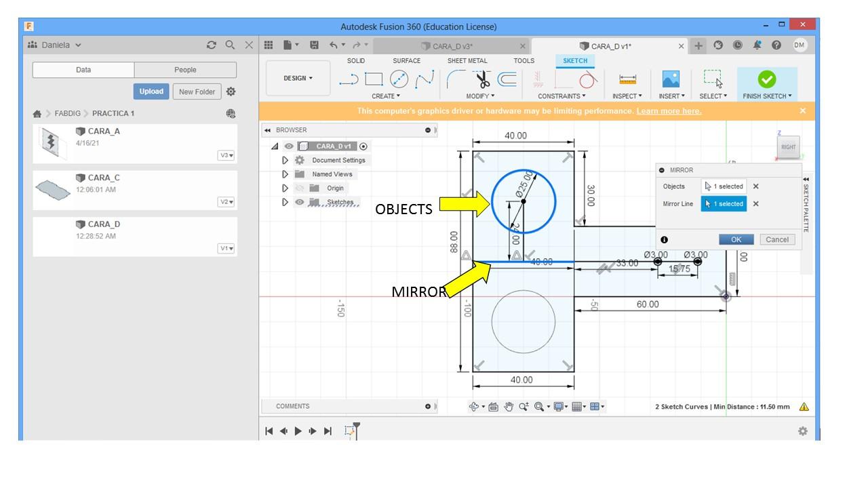Expand Named Views node

pos(285,174)
